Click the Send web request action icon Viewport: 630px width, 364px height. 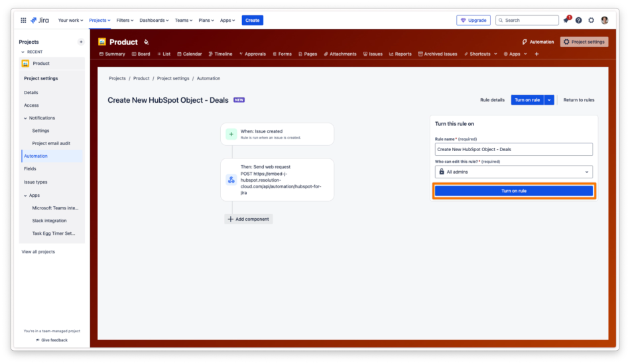coord(231,180)
